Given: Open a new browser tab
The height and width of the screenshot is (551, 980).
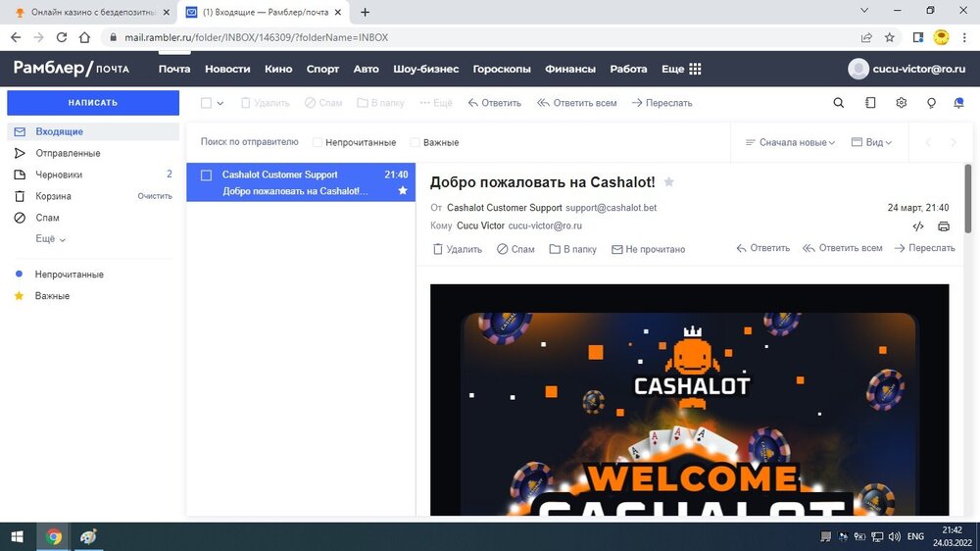Looking at the screenshot, I should point(365,12).
